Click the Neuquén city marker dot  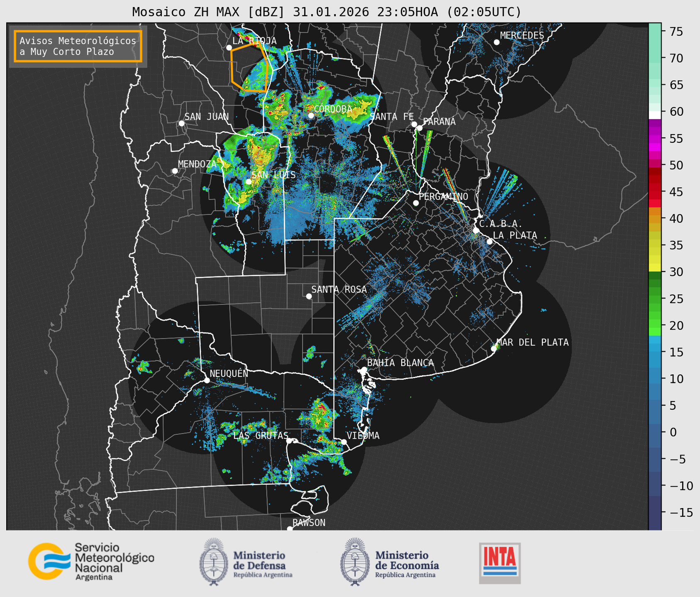point(207,380)
